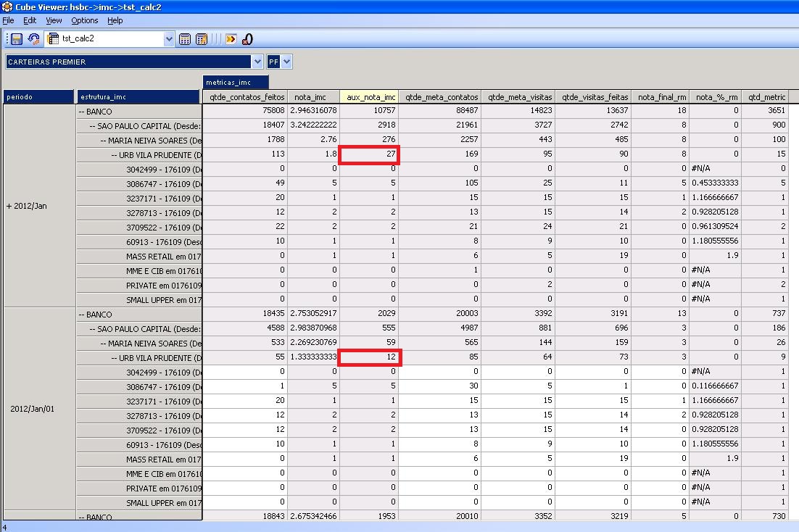Click the Automatic recalculate calculator icon

[x=202, y=38]
